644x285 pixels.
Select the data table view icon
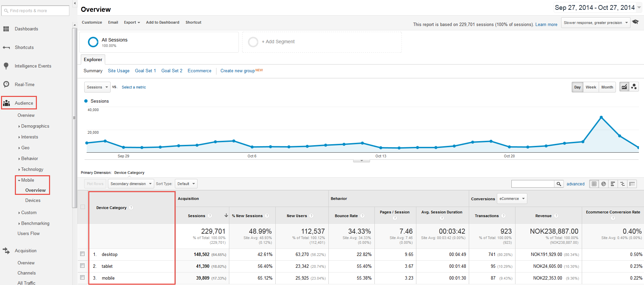(x=594, y=184)
